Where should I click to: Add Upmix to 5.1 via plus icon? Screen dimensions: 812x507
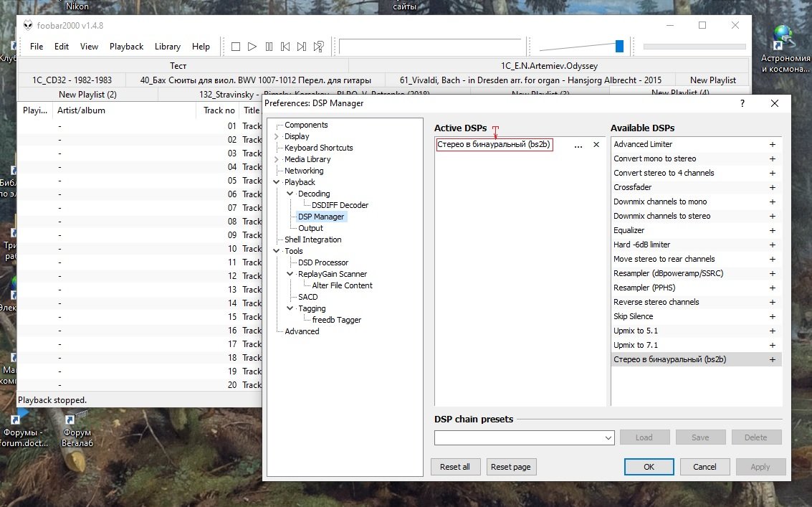point(772,331)
